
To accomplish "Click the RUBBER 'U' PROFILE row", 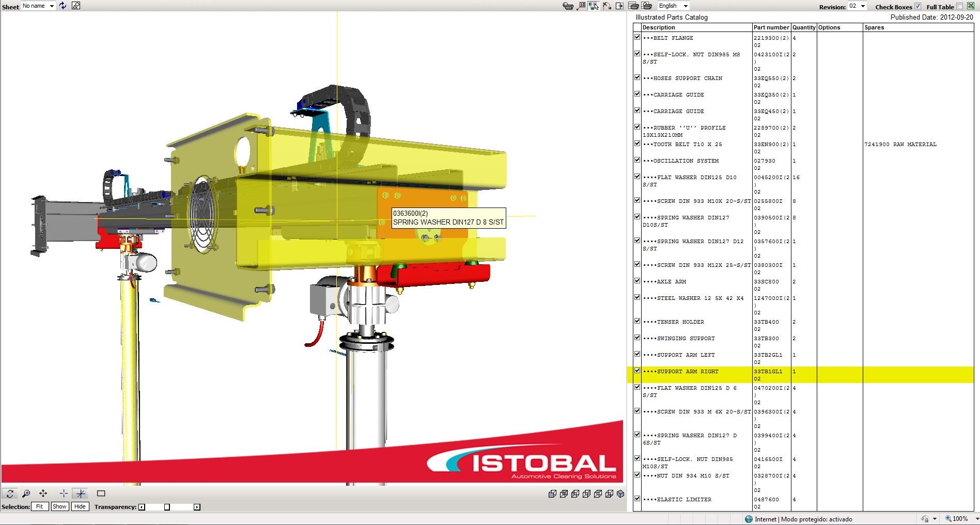I will [x=804, y=131].
